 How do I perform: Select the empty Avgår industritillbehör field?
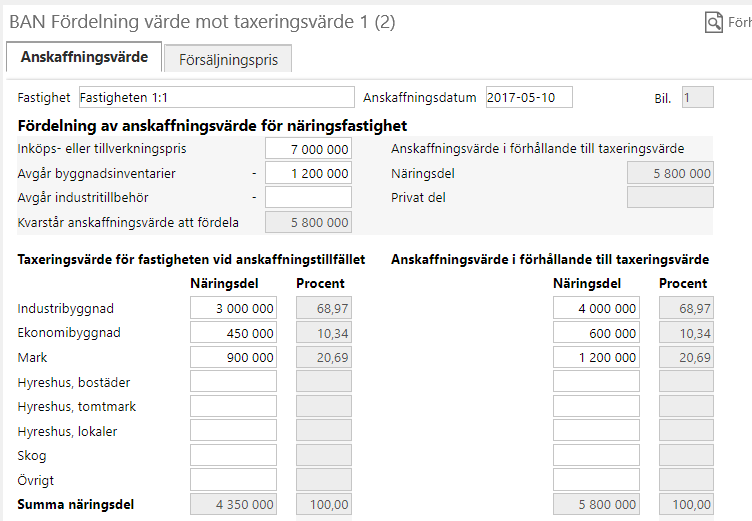(308, 197)
